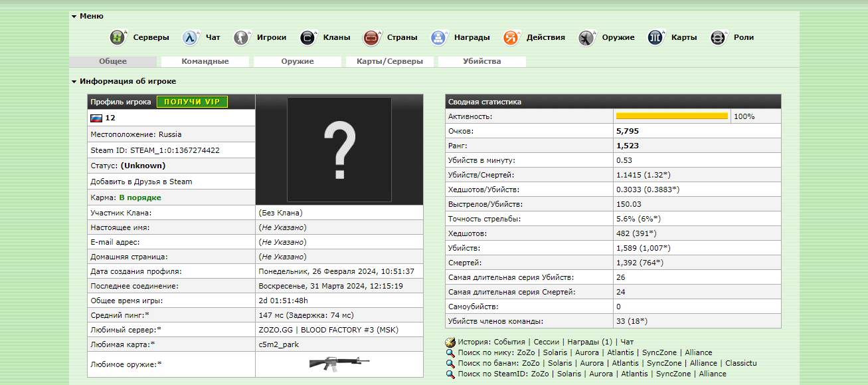Viewport: 868px width, 385px height.
Task: Collapse the Информация об игроке section
Action: (x=74, y=82)
